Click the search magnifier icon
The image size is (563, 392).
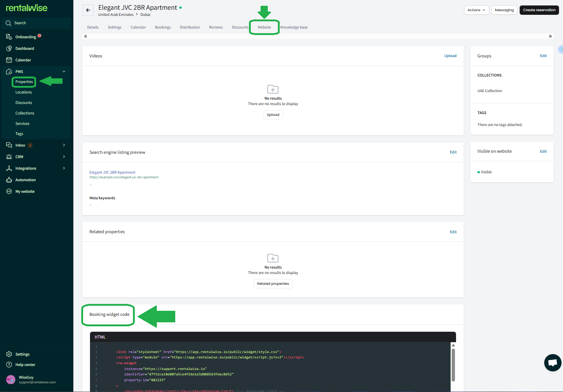9,23
